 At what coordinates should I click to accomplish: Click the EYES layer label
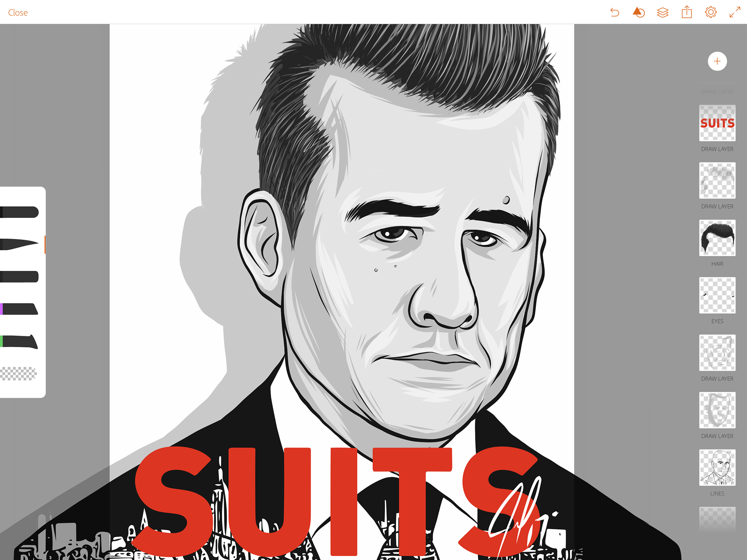coord(717,321)
